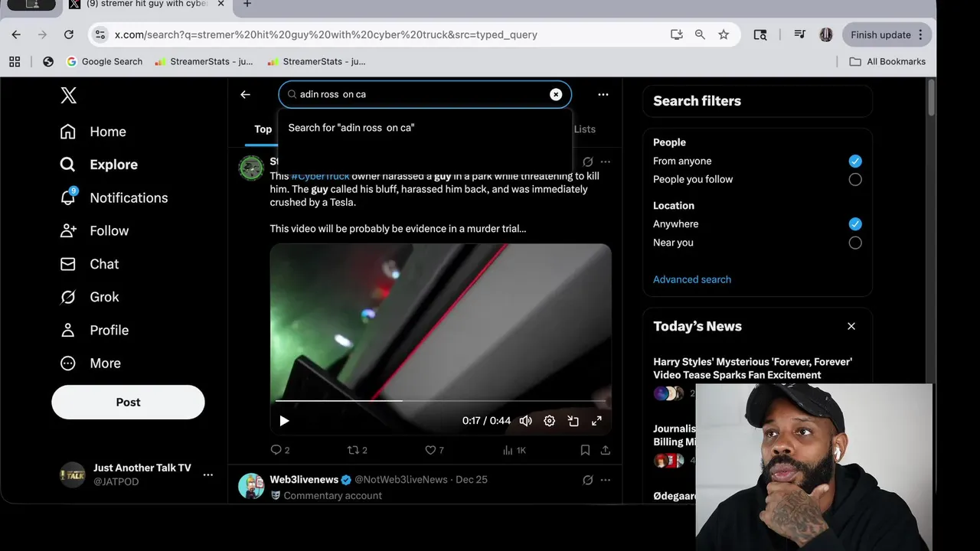980x551 pixels.
Task: Open Chrome three-dot menu
Action: tap(920, 34)
